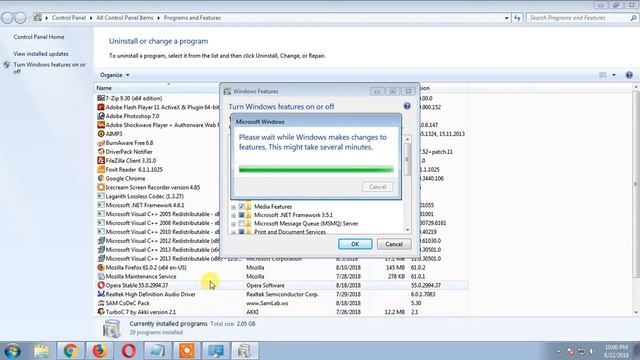Click Turn Windows features on or off link

[49, 68]
